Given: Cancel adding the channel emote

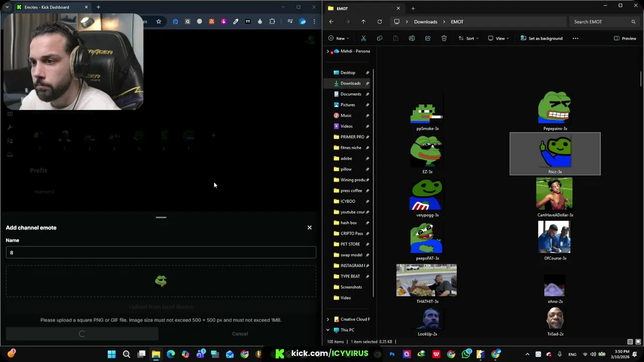Looking at the screenshot, I should pos(240,334).
